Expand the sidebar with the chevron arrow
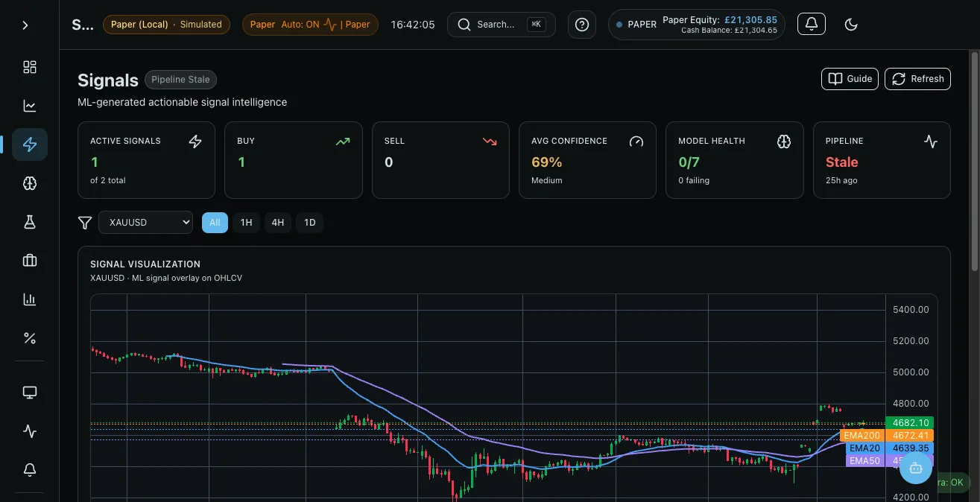Screen dimensions: 980x502 point(25,25)
